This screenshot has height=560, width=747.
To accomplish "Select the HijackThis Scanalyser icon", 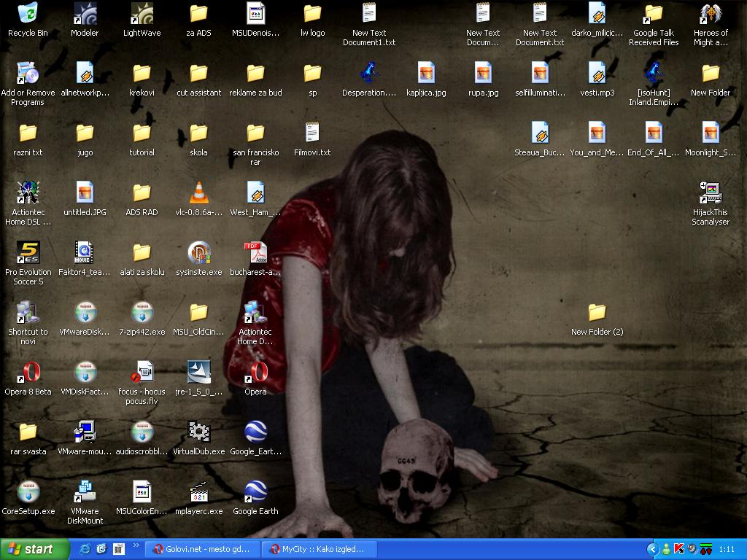I will pos(711,193).
